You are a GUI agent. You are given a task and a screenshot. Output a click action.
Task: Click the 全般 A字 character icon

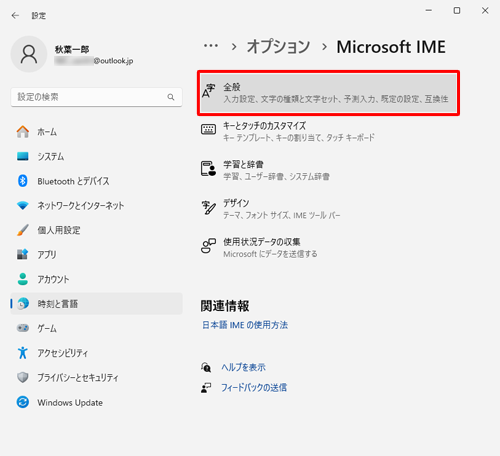[209, 91]
